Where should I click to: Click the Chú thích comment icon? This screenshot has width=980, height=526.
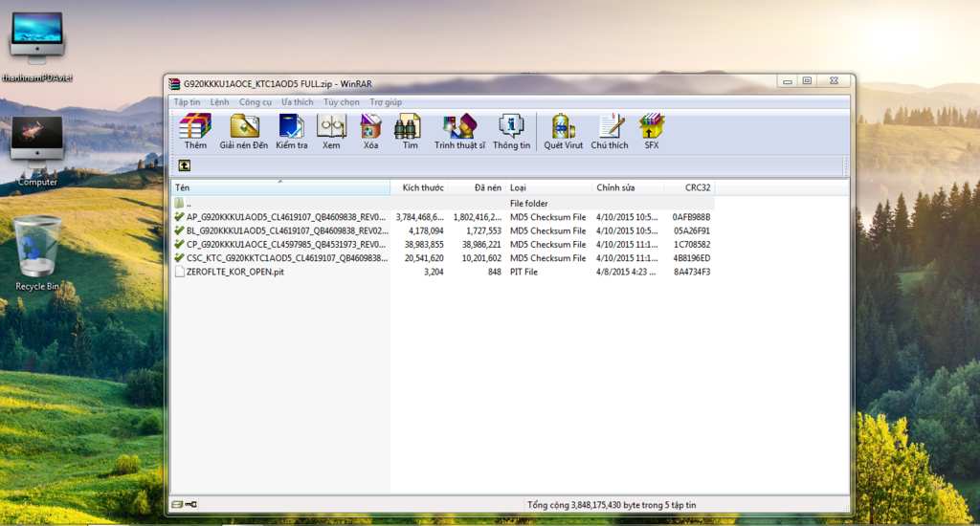pyautogui.click(x=610, y=131)
